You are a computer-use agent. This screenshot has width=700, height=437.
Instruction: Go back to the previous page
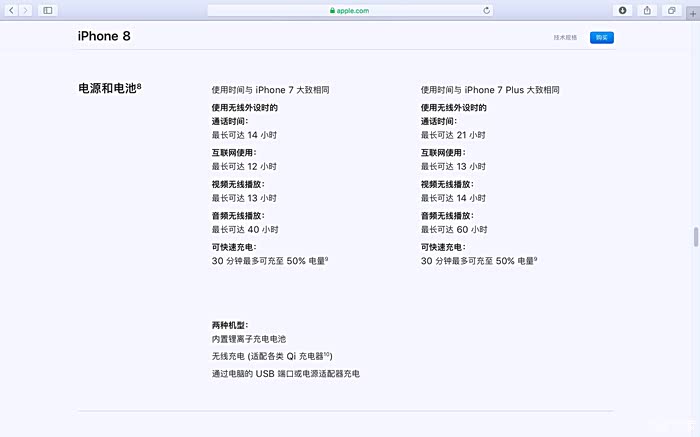point(11,10)
